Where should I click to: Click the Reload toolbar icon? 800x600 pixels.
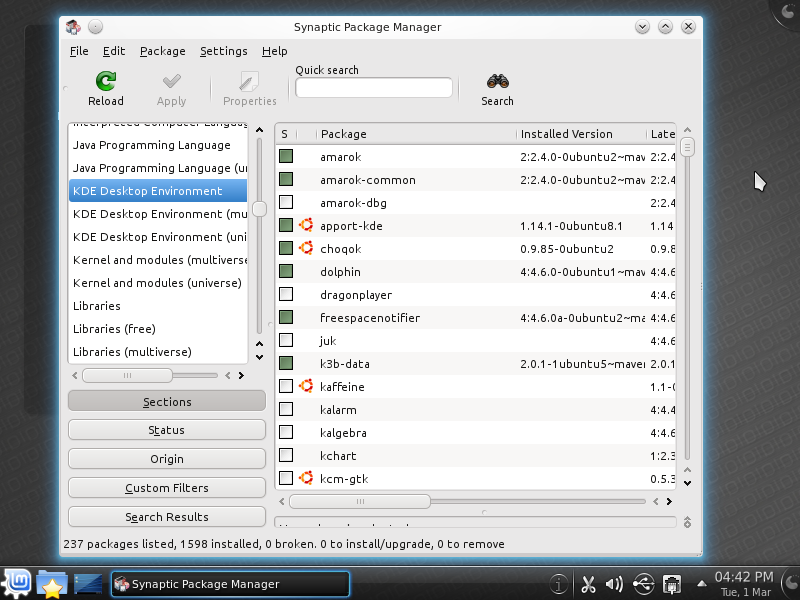pos(105,83)
